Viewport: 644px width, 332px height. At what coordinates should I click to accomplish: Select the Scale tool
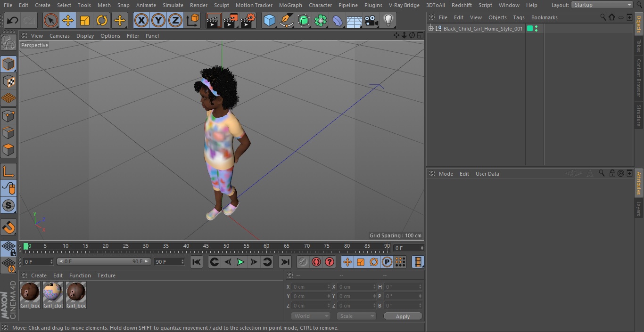click(x=85, y=20)
